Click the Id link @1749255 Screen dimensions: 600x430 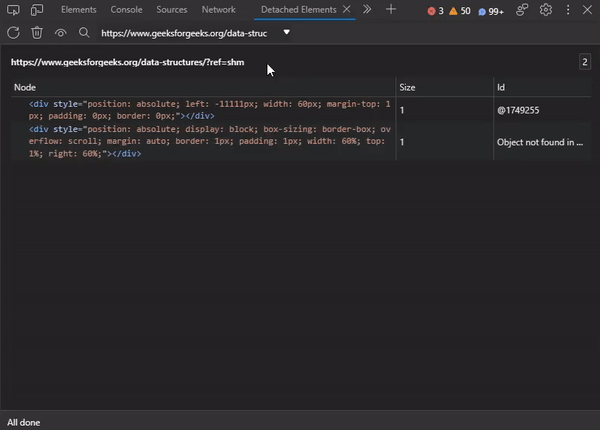point(520,110)
